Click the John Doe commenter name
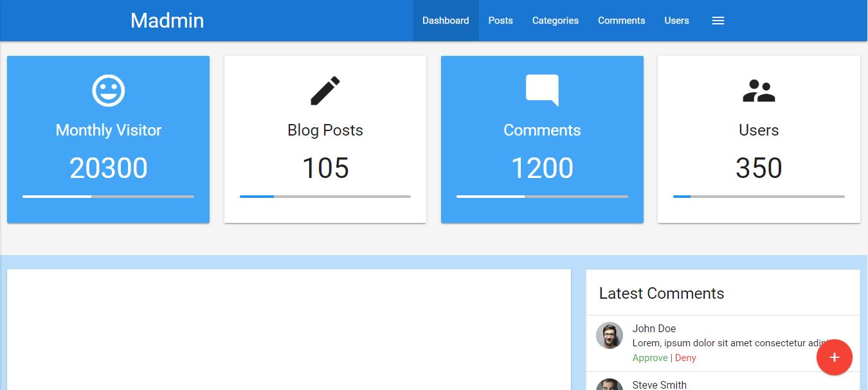Viewport: 868px width, 390px height. click(654, 328)
